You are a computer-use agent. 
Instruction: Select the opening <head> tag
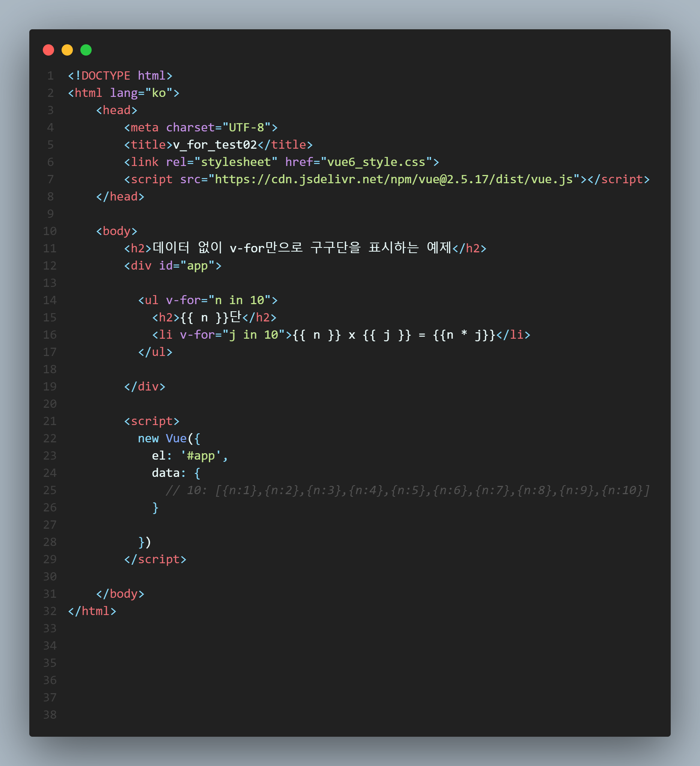click(117, 110)
